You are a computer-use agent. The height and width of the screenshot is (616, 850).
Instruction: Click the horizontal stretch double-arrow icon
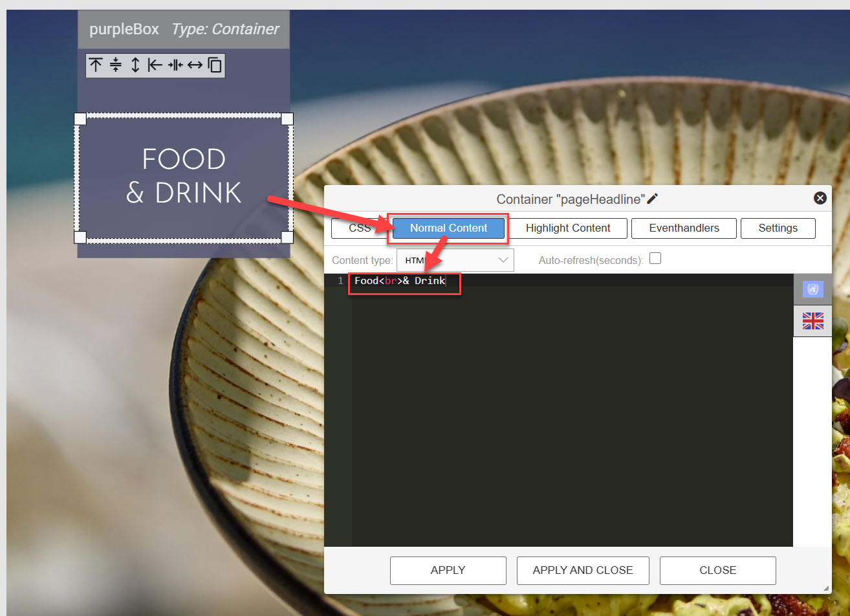tap(195, 65)
